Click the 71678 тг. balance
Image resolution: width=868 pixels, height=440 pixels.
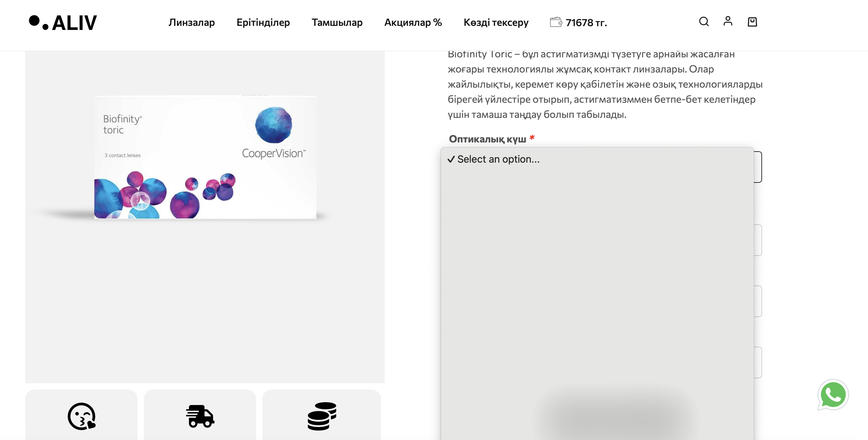pyautogui.click(x=586, y=23)
